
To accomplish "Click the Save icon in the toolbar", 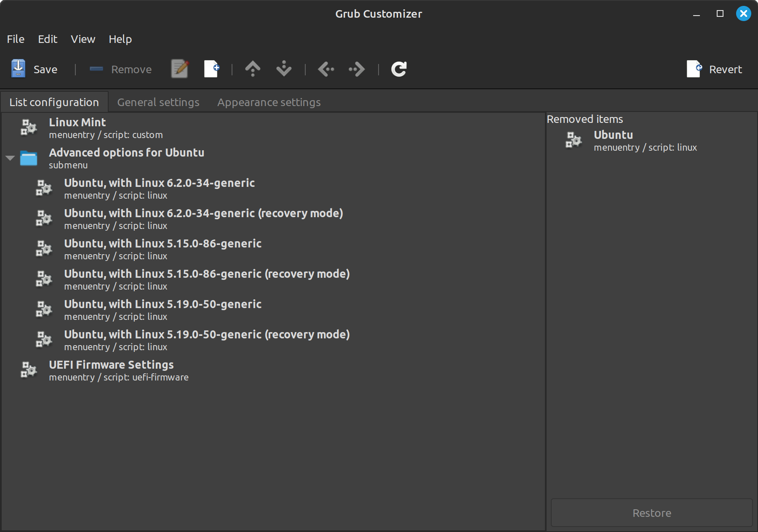I will pyautogui.click(x=19, y=69).
